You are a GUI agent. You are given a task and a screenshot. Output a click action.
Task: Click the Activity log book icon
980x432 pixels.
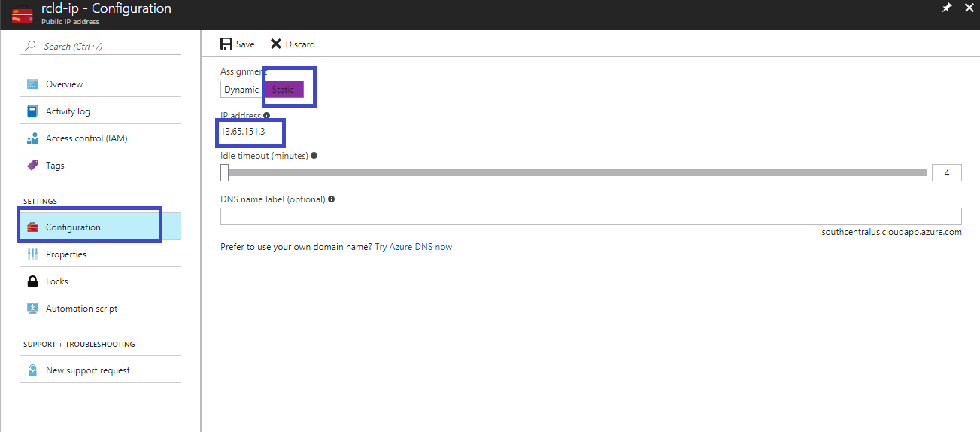[32, 111]
